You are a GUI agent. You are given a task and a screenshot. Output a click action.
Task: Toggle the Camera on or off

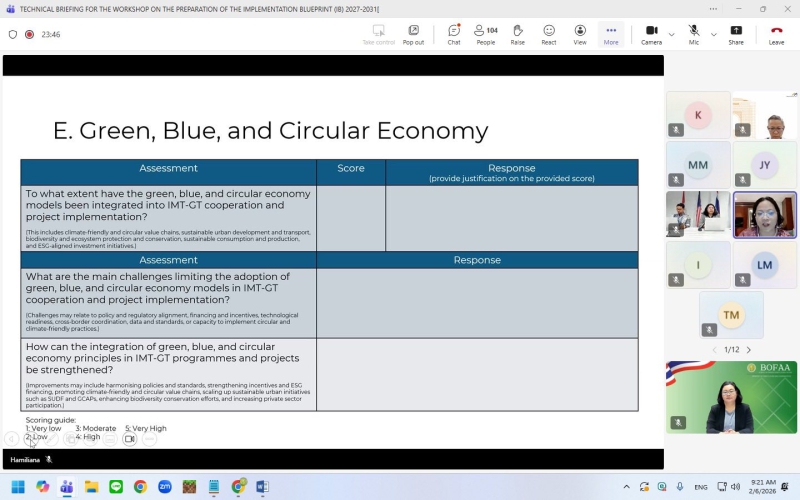651,35
